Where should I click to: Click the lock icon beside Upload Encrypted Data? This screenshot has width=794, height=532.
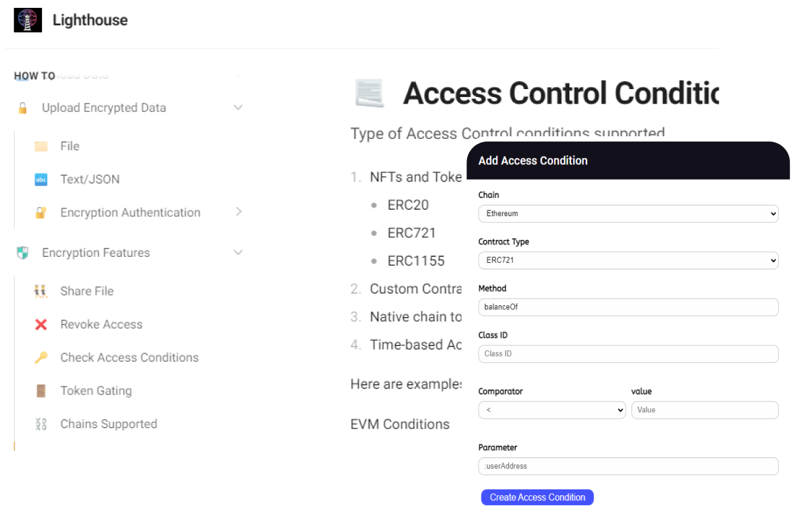[23, 108]
